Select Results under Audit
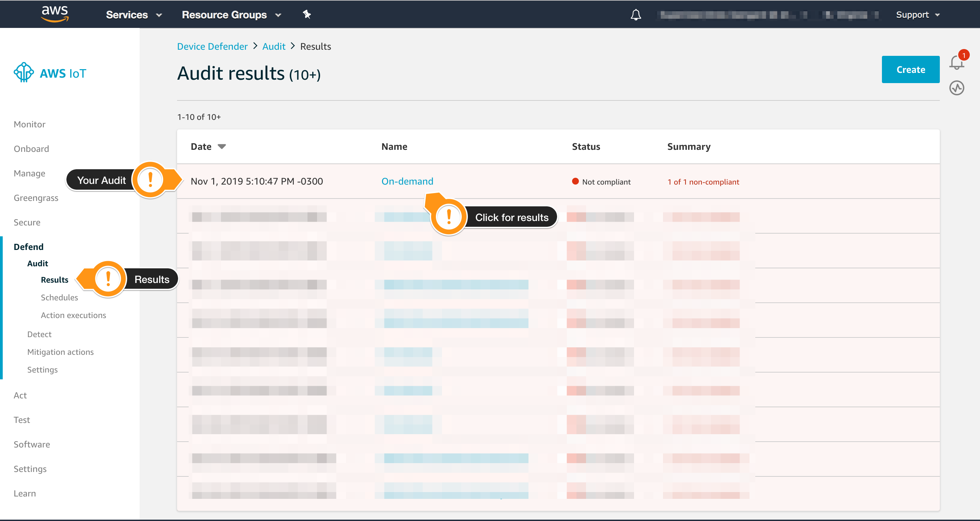The image size is (980, 521). [54, 280]
